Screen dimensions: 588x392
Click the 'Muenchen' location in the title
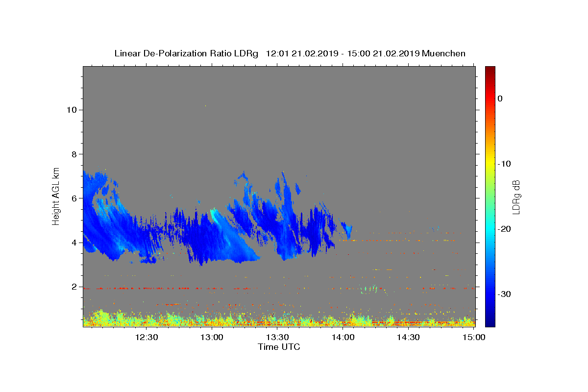coord(443,53)
